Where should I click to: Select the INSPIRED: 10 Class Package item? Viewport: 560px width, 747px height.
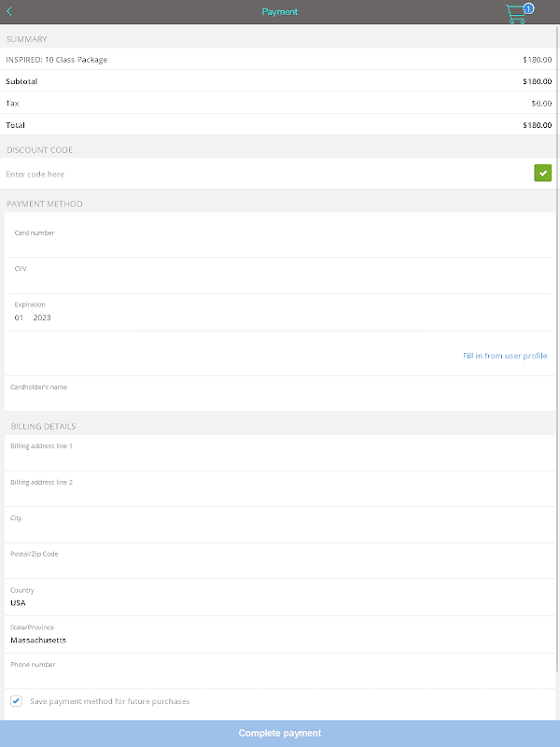pos(280,60)
